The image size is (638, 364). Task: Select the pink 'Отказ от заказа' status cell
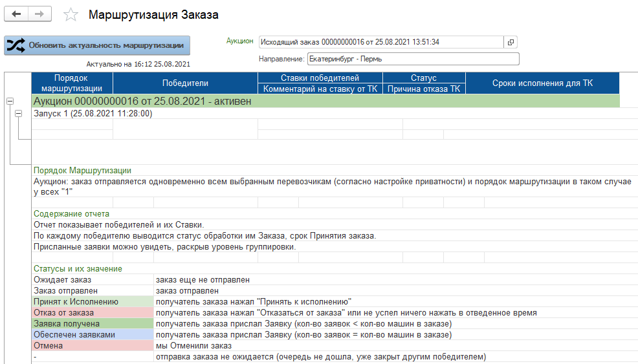(x=93, y=313)
